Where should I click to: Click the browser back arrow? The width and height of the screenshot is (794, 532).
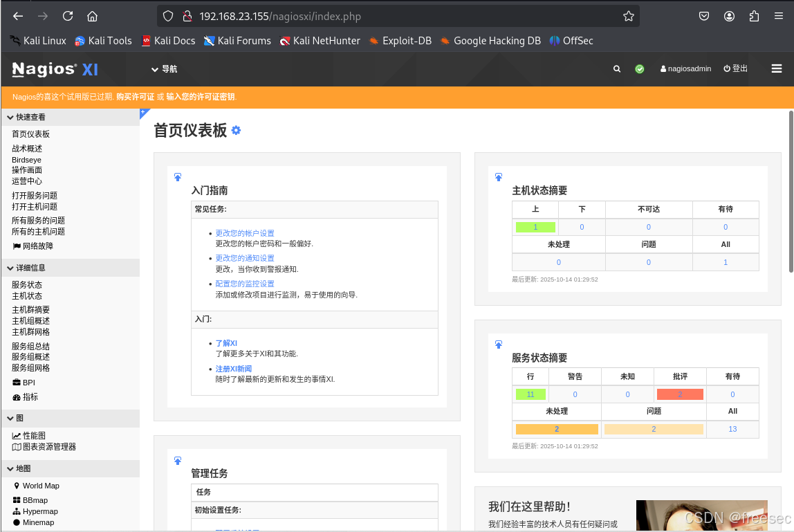(x=18, y=16)
